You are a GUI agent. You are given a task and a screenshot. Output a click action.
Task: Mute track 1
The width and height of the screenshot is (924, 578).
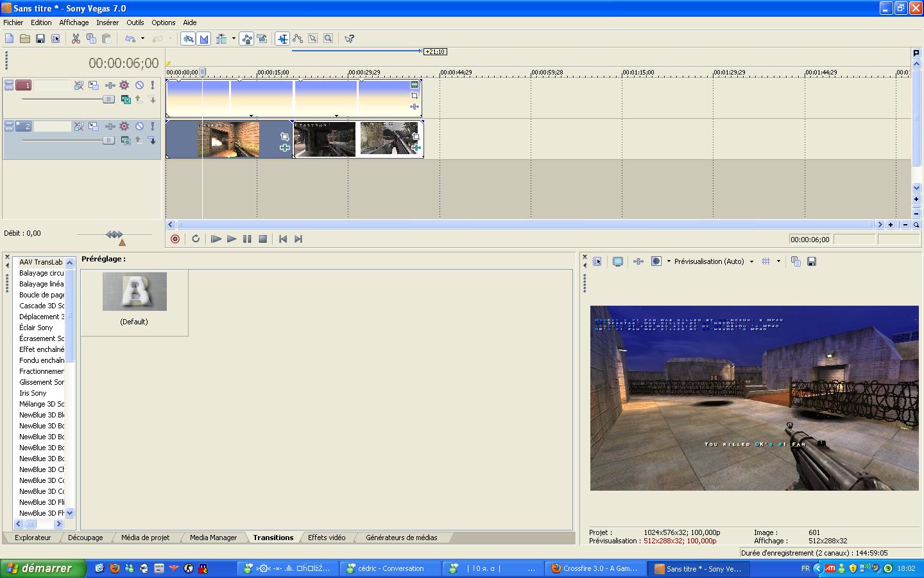point(139,85)
